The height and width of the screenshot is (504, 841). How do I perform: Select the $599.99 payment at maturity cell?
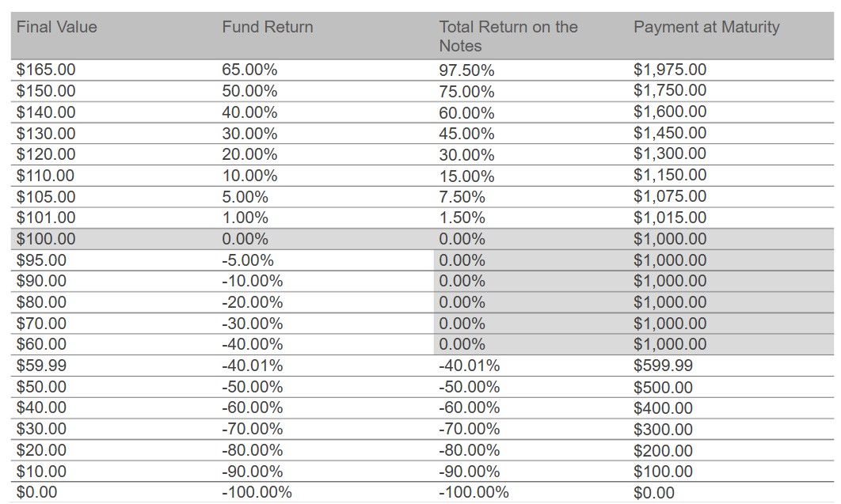pos(663,366)
